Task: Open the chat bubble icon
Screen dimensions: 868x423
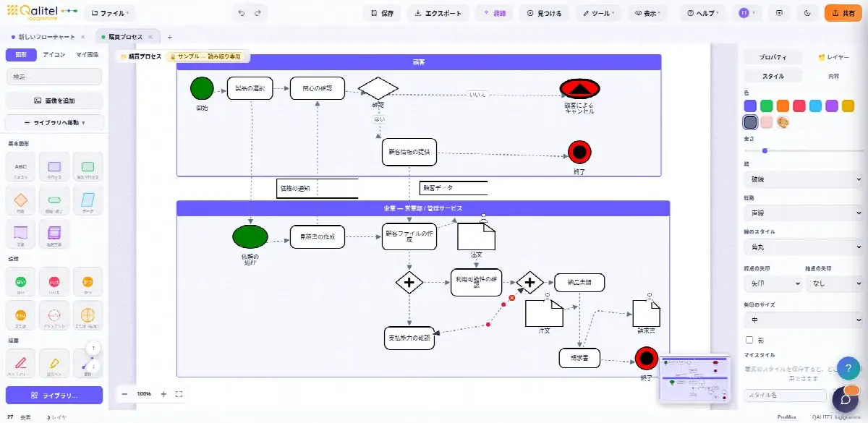Action: (x=845, y=399)
